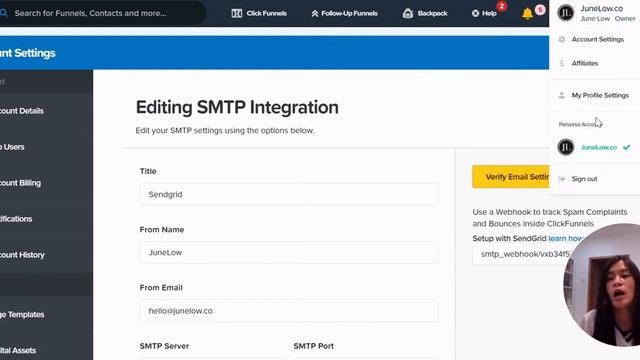Open the Help menu
Viewport: 640px width, 360px height.
tap(484, 13)
